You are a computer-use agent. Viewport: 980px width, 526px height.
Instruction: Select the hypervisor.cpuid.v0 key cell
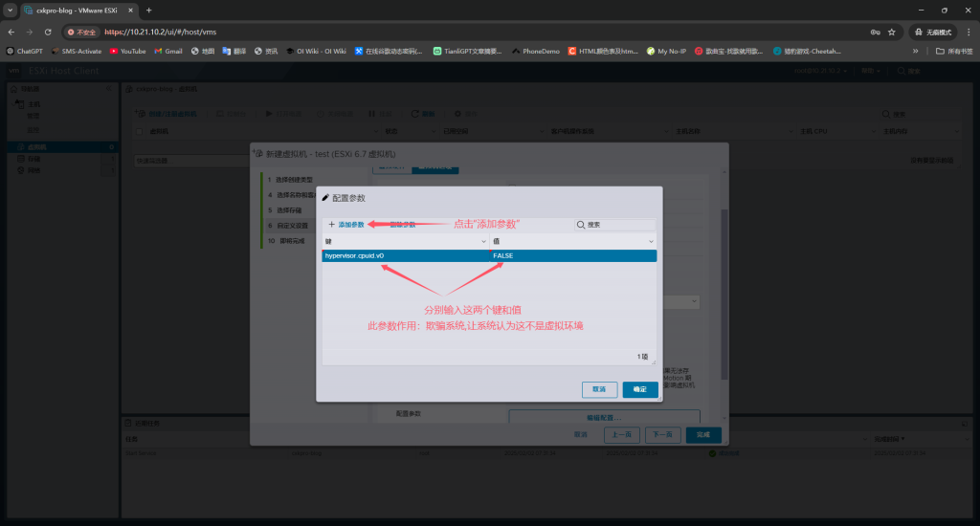pos(406,255)
